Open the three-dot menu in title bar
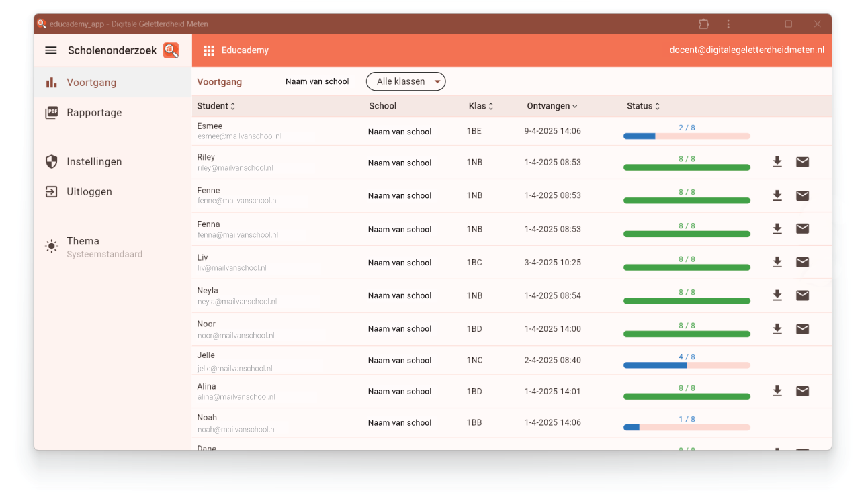 pyautogui.click(x=728, y=24)
